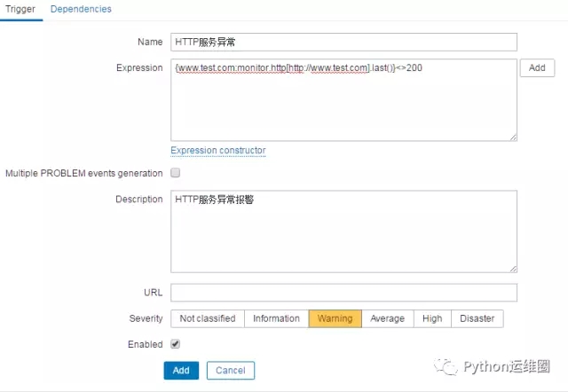This screenshot has height=392, width=568.
Task: Click inside the Expression text area
Action: pos(343,100)
